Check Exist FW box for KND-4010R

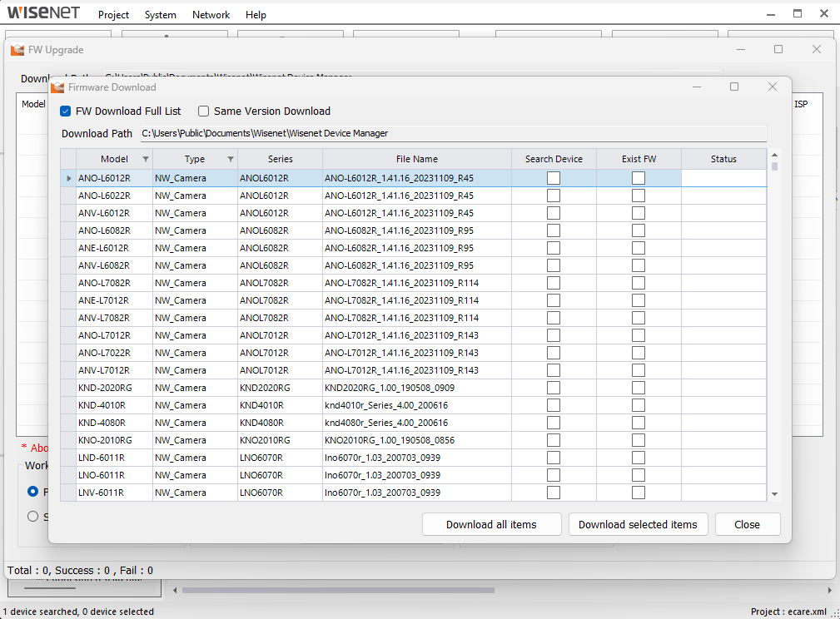tap(638, 405)
